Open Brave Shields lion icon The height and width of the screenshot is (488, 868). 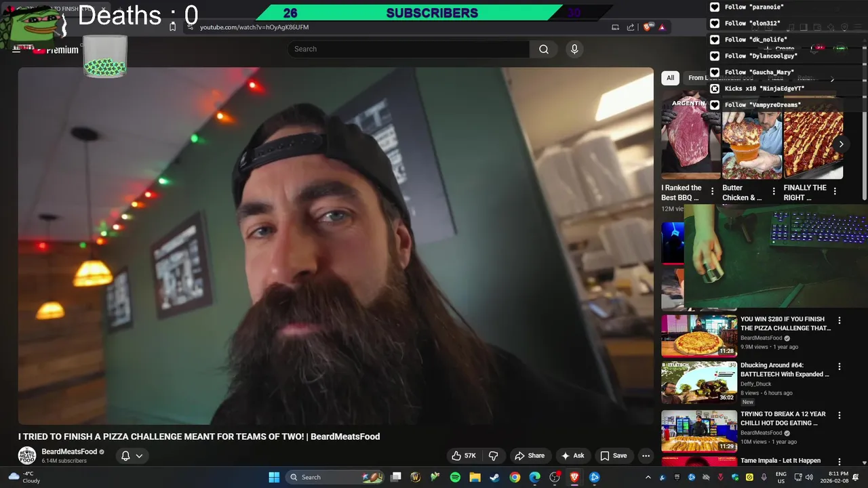point(647,27)
